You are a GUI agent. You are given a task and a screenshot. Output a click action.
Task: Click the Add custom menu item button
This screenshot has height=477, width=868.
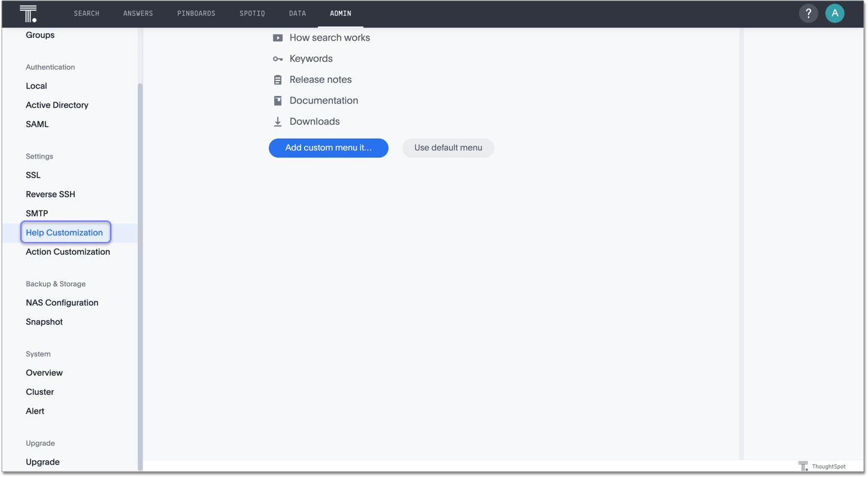pos(328,147)
